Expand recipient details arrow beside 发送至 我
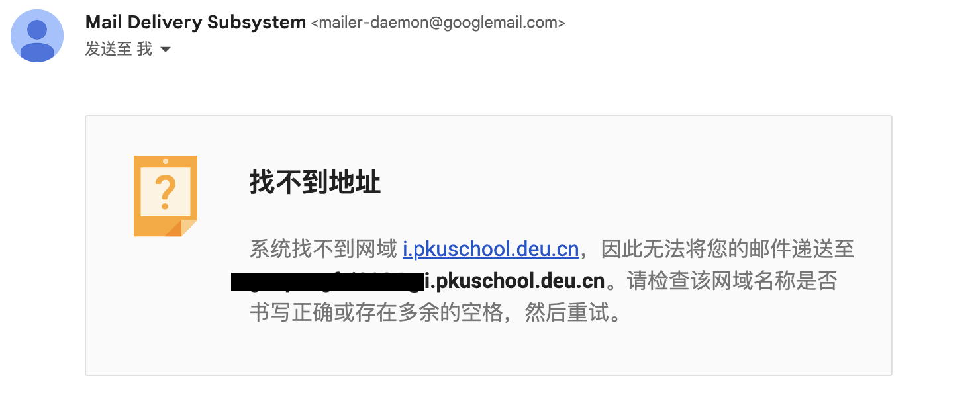Screen dimensions: 980x409 [166, 50]
